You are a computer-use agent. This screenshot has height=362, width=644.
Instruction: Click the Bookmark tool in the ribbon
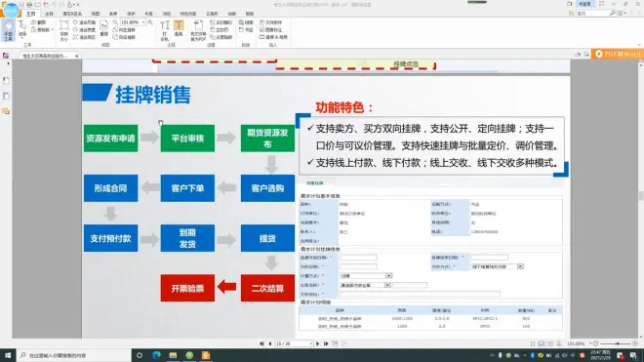pyautogui.click(x=246, y=29)
